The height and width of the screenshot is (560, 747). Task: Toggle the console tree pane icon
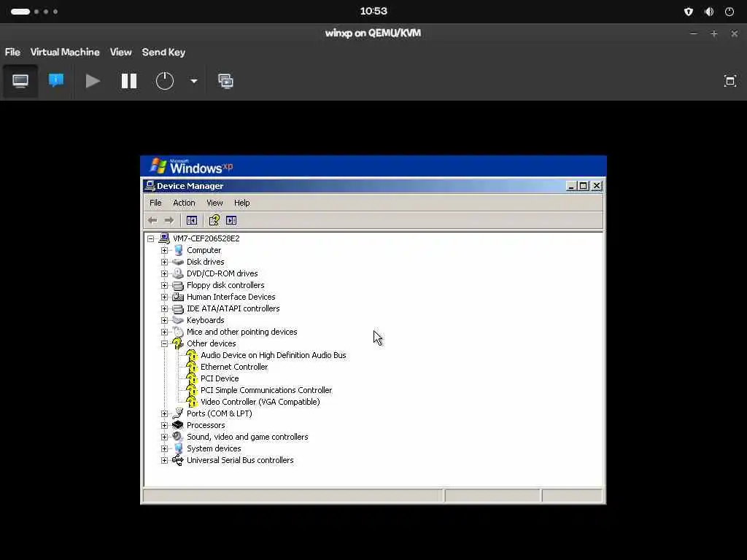(x=192, y=220)
